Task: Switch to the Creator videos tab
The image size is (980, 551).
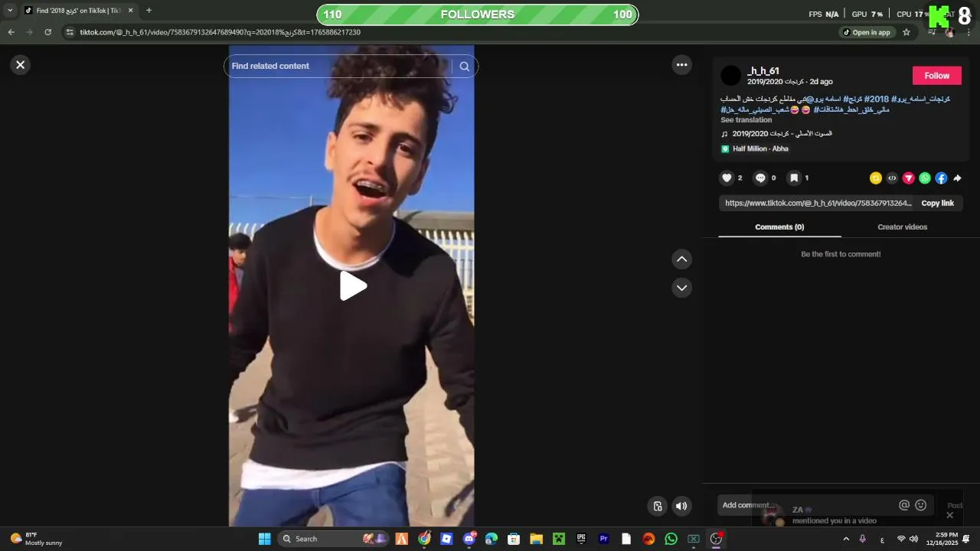Action: pos(902,227)
